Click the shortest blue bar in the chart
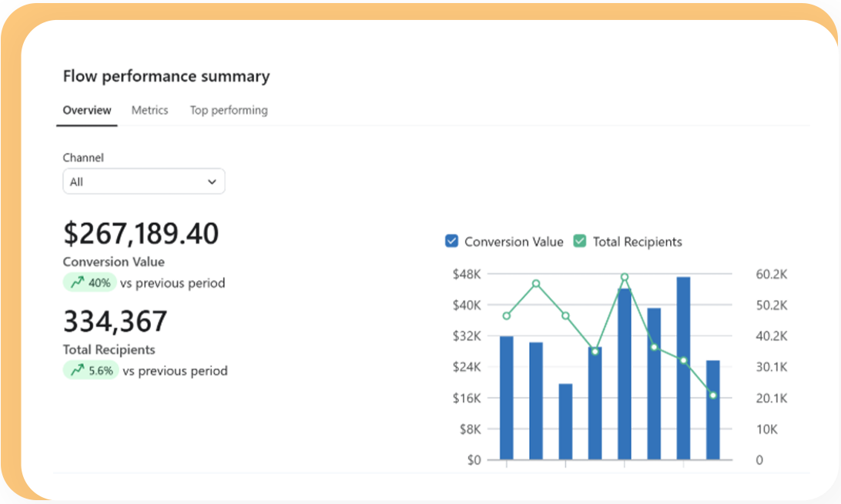Screen dimensions: 841x504 pyautogui.click(x=565, y=422)
